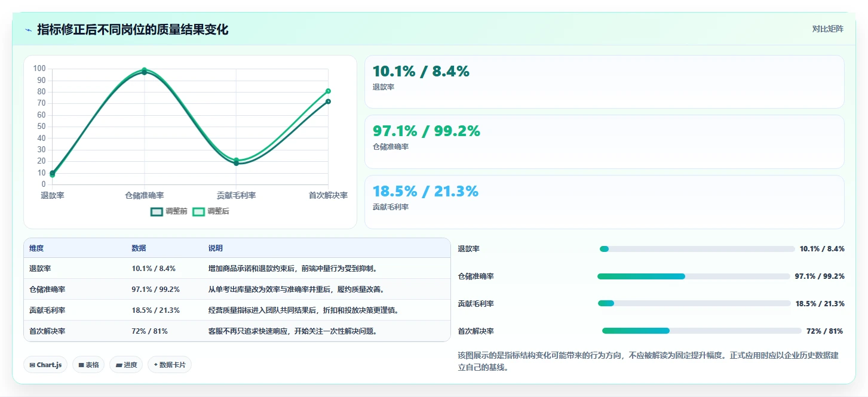Click the 退款率 progress bar
Image resolution: width=868 pixels, height=397 pixels.
tap(697, 249)
